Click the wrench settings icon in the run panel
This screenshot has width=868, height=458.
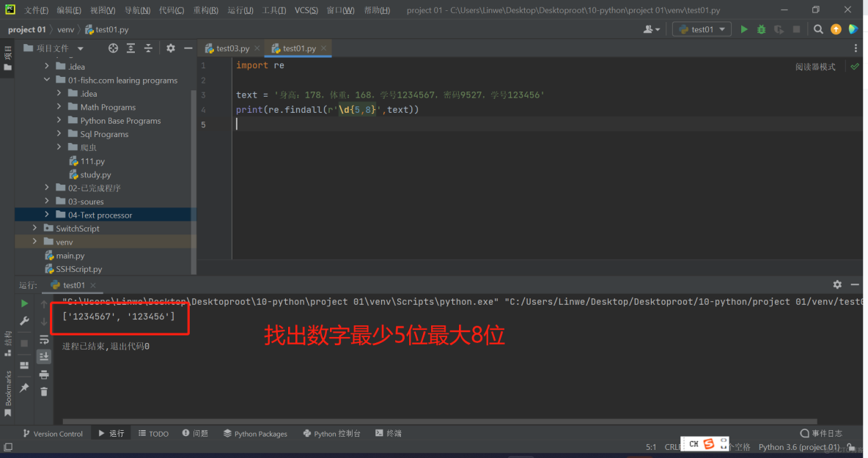click(24, 321)
